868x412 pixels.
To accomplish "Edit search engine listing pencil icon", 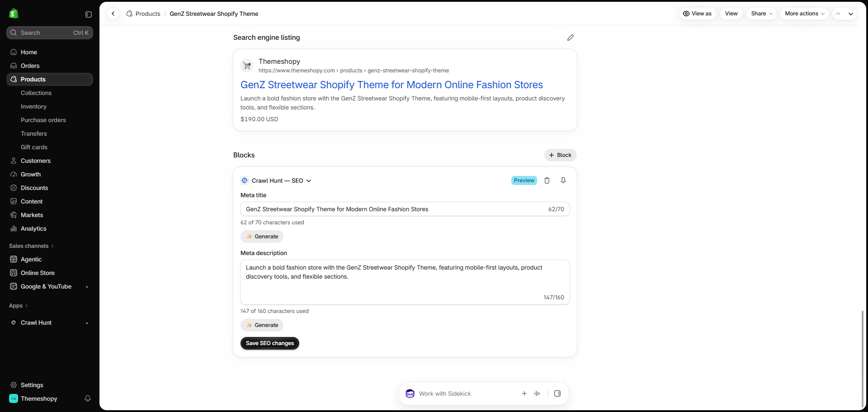I will click(x=571, y=38).
